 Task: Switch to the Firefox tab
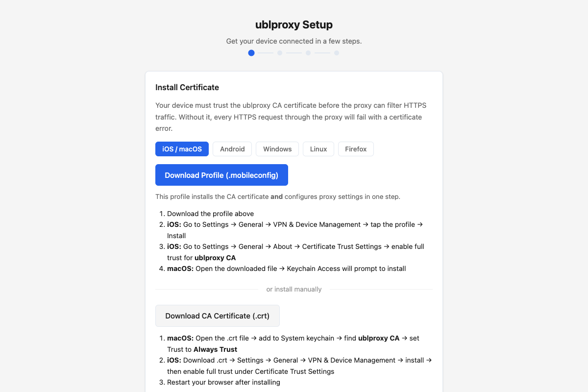(356, 149)
